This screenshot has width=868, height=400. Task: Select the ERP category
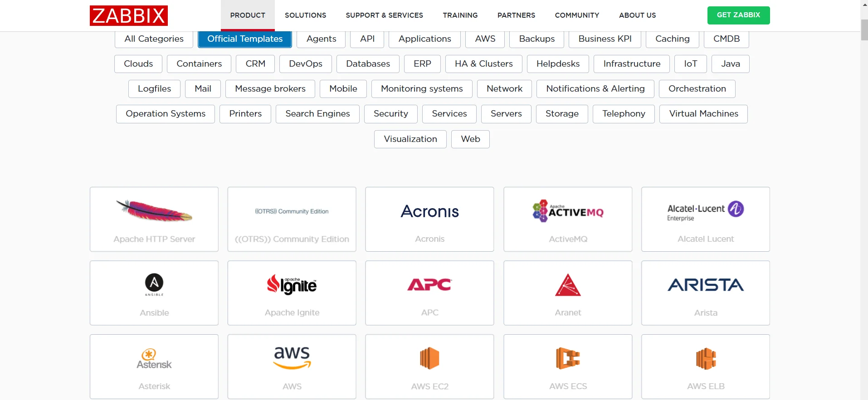point(422,64)
